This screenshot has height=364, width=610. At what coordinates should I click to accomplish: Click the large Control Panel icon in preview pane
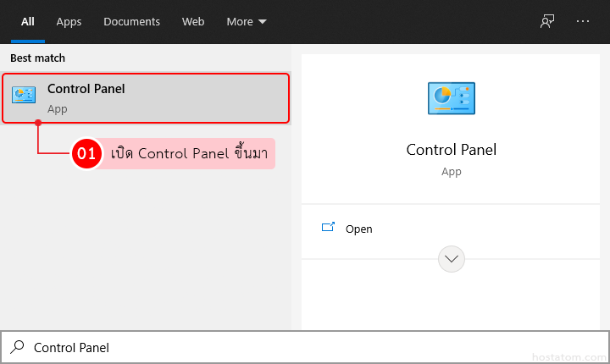point(452,99)
